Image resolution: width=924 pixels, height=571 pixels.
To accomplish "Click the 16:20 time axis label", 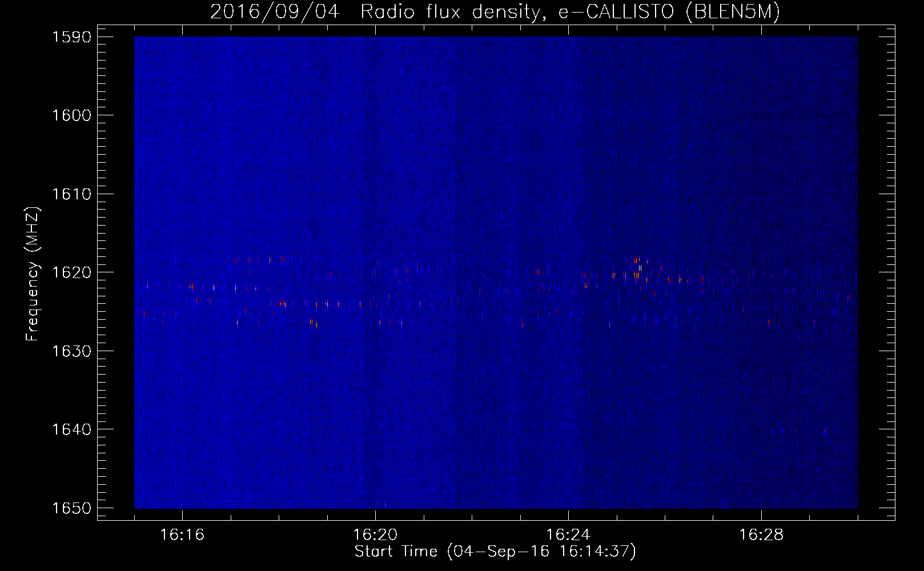I will pyautogui.click(x=375, y=534).
